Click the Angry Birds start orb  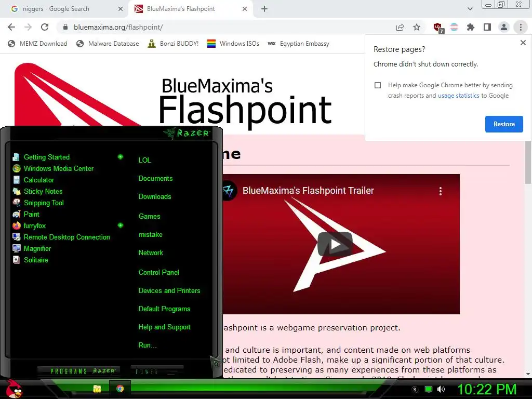point(14,389)
